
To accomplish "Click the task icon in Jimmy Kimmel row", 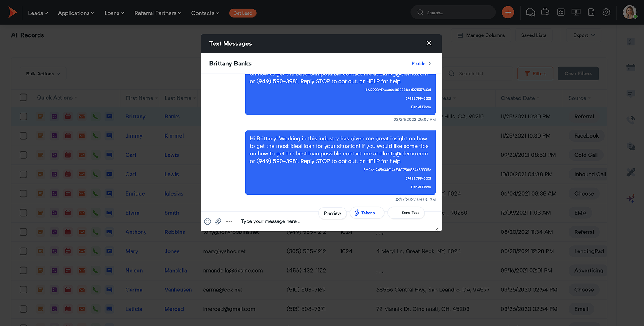I will (54, 136).
